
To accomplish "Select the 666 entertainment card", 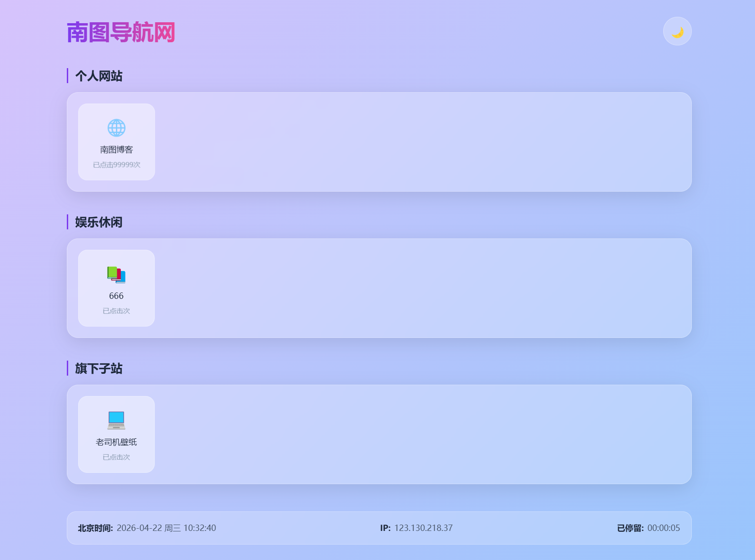I will [x=116, y=288].
